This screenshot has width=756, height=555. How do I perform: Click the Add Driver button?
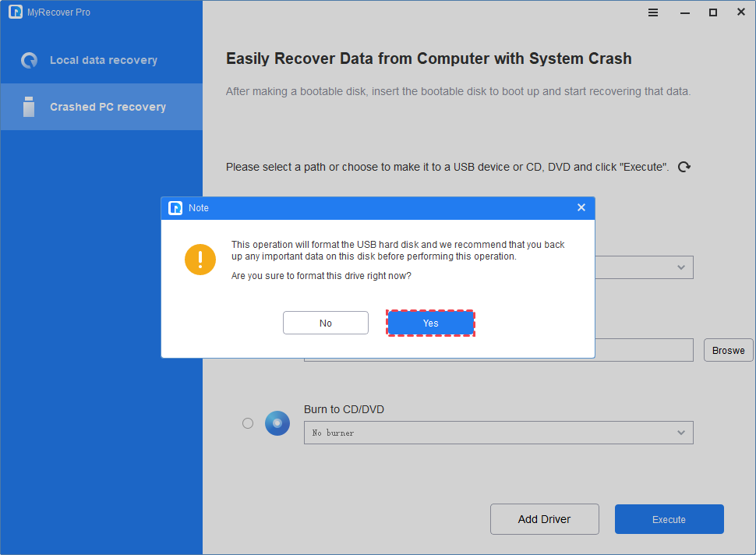pos(544,519)
